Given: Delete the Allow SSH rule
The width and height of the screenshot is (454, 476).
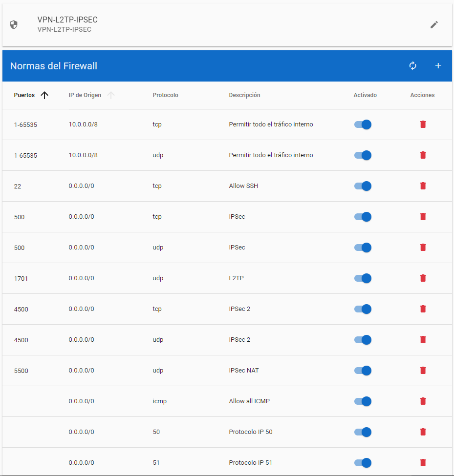Looking at the screenshot, I should click(423, 186).
